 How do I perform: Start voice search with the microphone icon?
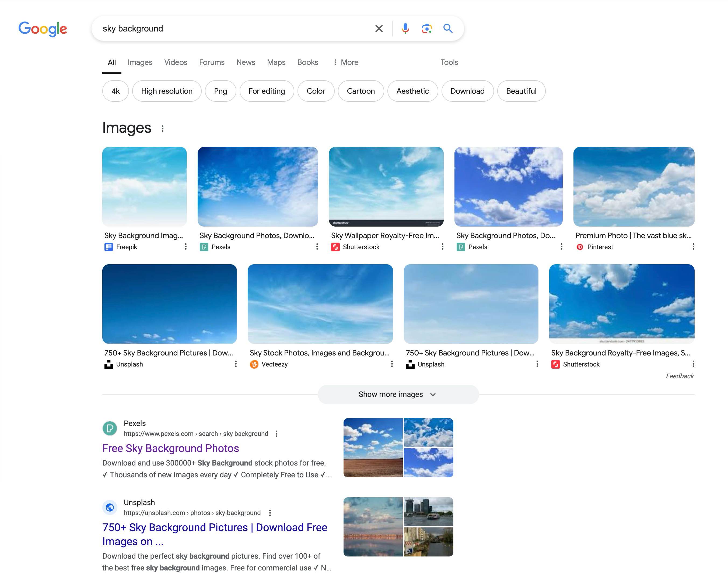(405, 29)
